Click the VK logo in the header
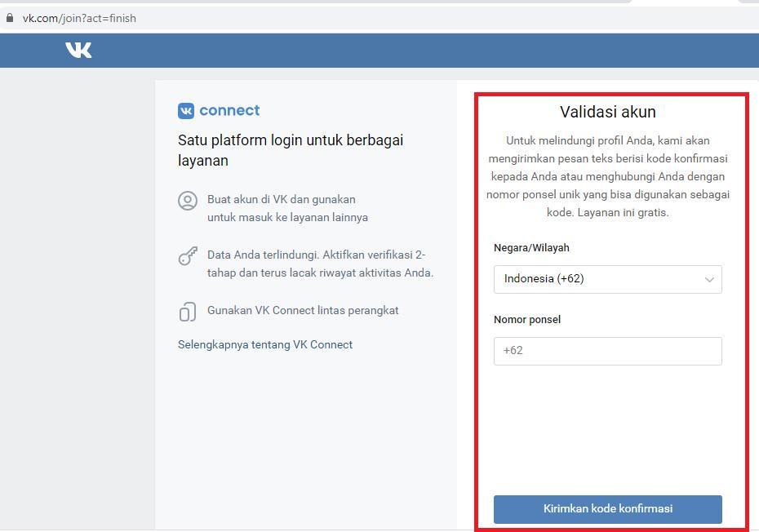This screenshot has height=532, width=759. click(78, 50)
